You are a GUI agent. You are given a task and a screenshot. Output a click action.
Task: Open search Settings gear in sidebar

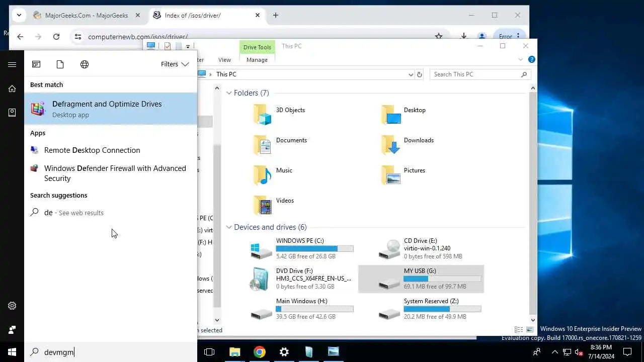coord(12,306)
